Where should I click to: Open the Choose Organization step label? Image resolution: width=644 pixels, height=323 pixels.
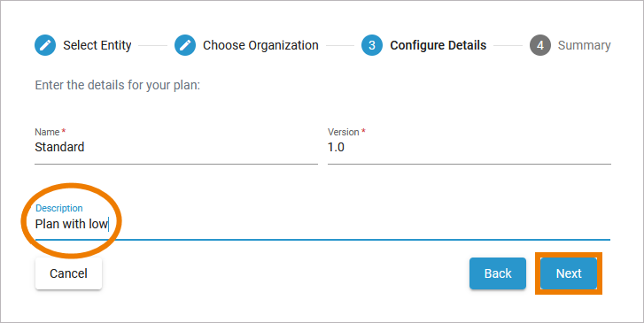point(260,45)
